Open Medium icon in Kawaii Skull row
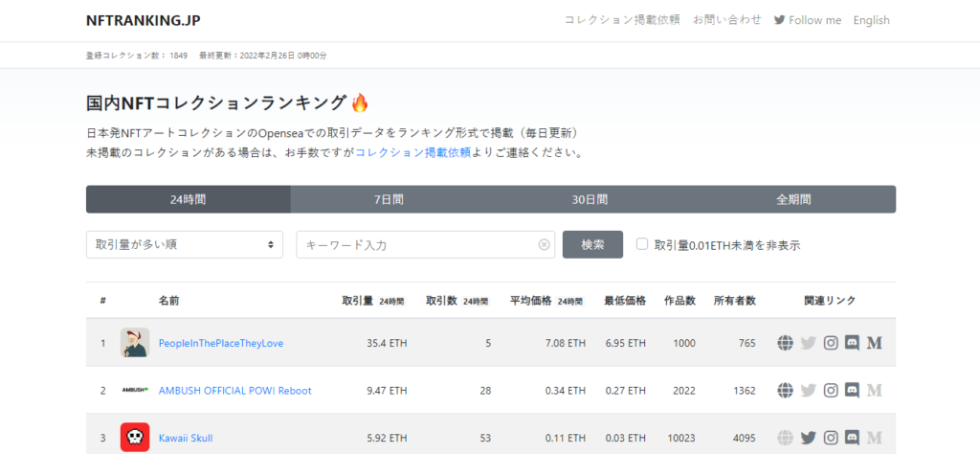The height and width of the screenshot is (454, 980). pos(875,438)
